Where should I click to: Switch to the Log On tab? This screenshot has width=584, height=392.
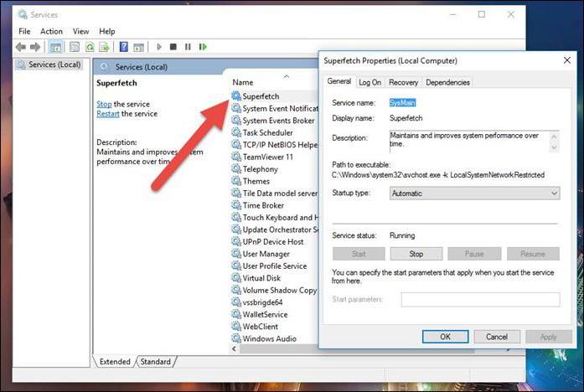tap(370, 82)
